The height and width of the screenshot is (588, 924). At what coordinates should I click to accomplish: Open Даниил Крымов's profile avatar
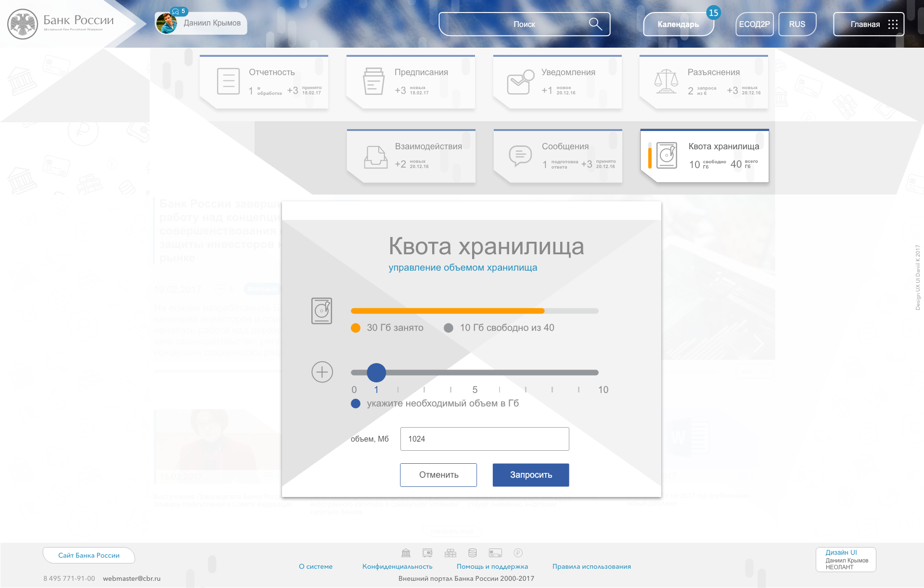(167, 23)
